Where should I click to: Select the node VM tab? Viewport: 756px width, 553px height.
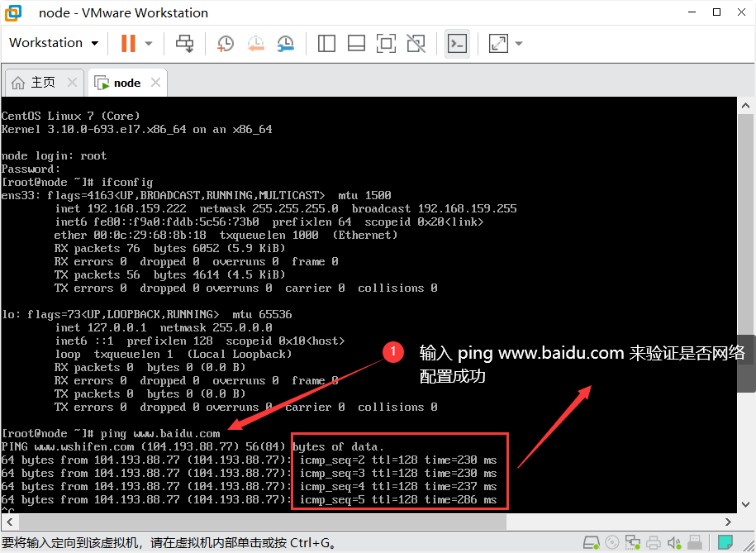point(127,83)
